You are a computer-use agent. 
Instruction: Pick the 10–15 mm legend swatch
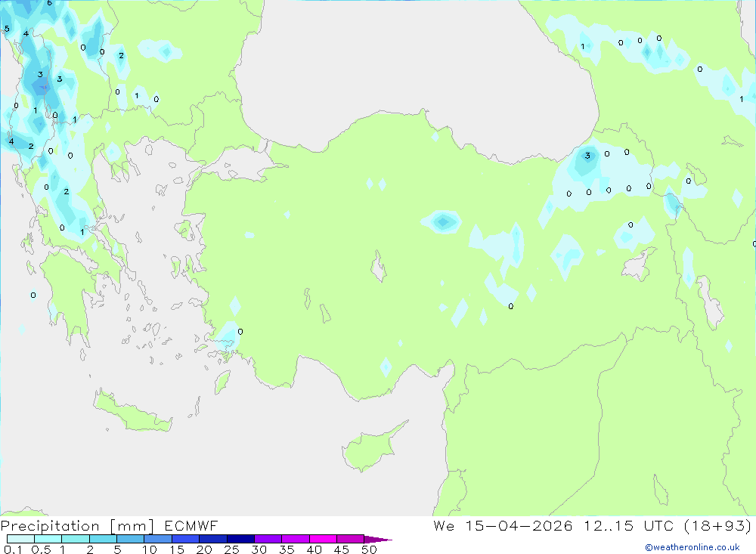pos(158,539)
